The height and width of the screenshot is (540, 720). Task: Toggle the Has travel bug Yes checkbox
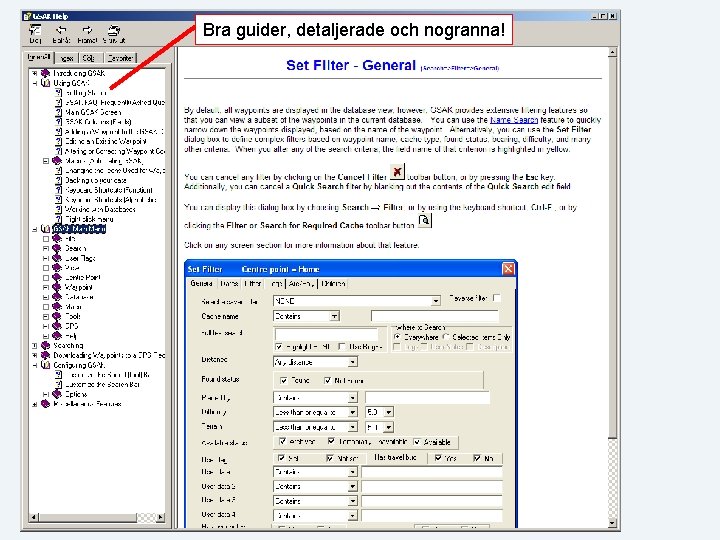(438, 458)
